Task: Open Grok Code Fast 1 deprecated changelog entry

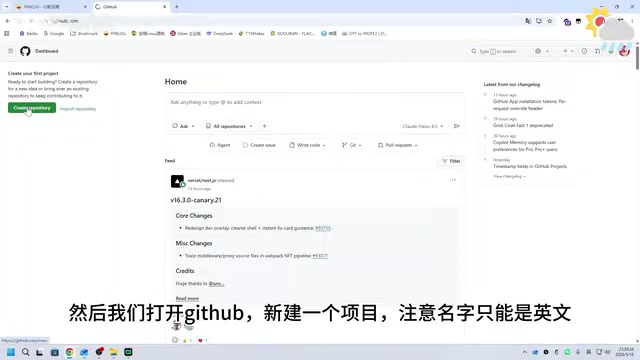Action: (x=523, y=125)
